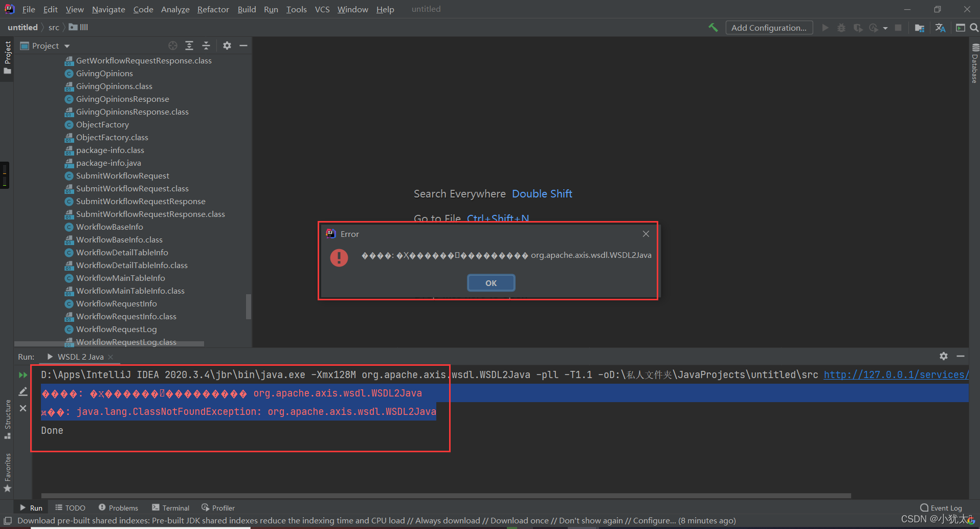Open the File menu
The width and height of the screenshot is (980, 529).
[29, 9]
